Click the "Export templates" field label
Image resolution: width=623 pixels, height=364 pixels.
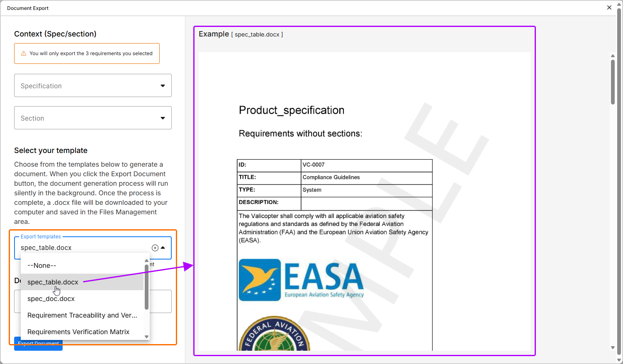(41, 237)
